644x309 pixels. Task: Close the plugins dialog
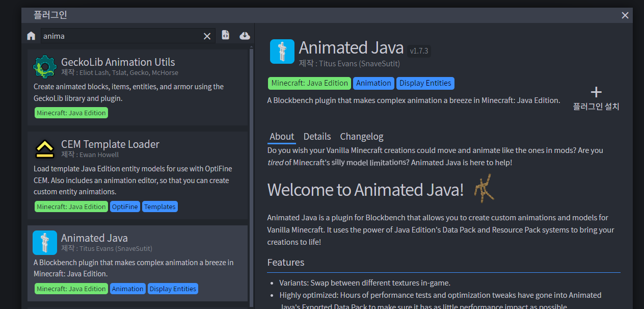click(625, 15)
